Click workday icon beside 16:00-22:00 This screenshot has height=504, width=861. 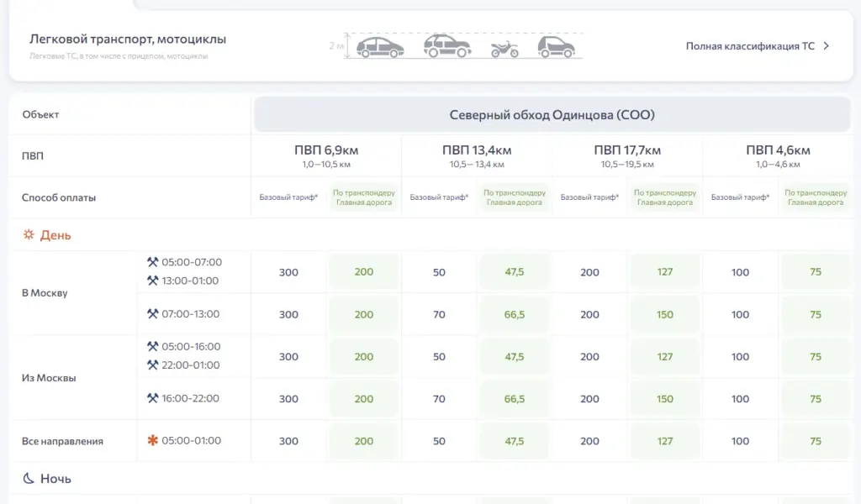(153, 398)
